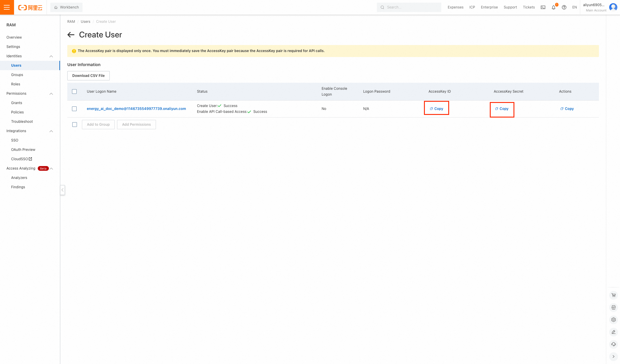Tick the checkbox beside Add to Group
620x364 pixels.
[x=75, y=125]
